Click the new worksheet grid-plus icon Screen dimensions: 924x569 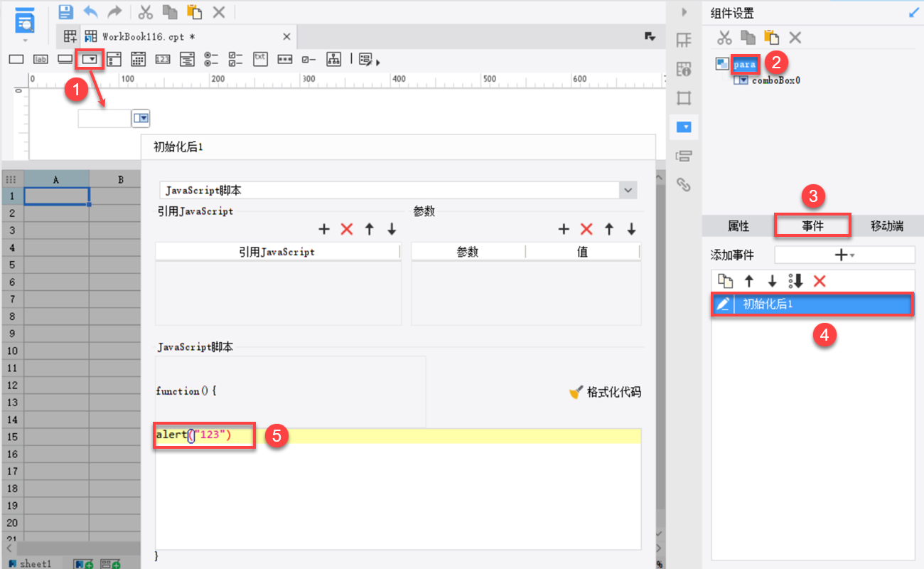click(70, 36)
